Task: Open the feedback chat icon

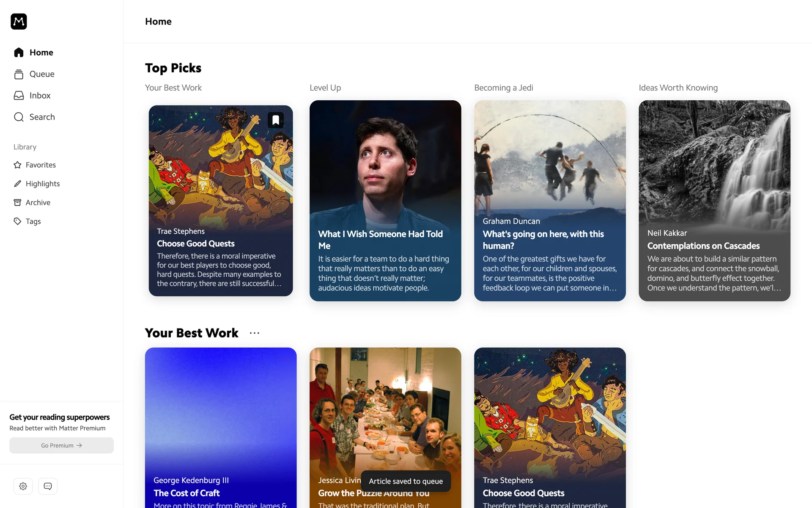Action: 48,486
